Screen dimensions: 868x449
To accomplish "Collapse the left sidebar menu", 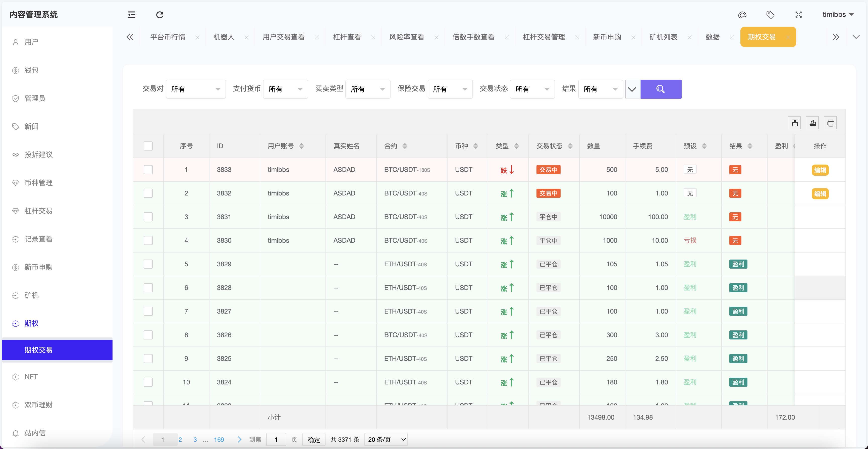I will coord(131,15).
